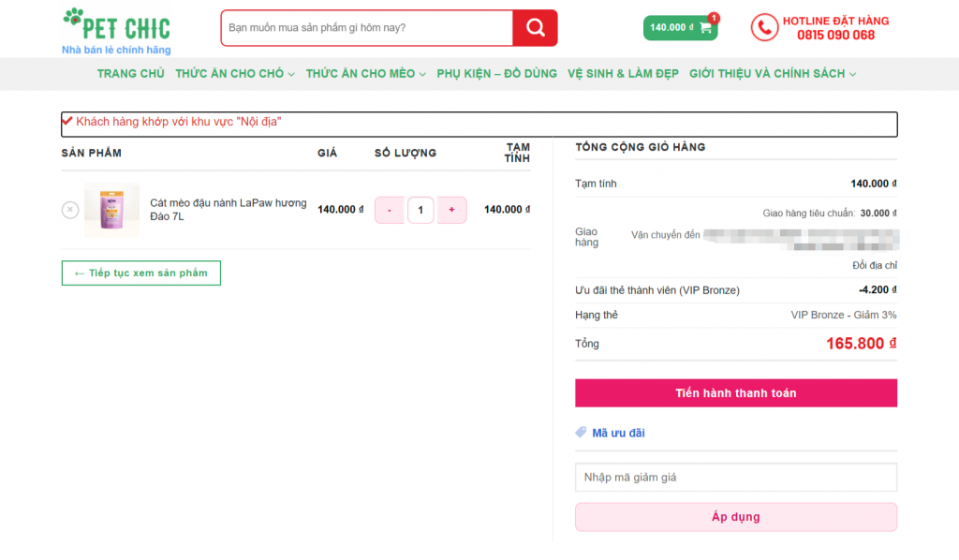Expand the Thức ăn cho chó menu

pos(235,73)
